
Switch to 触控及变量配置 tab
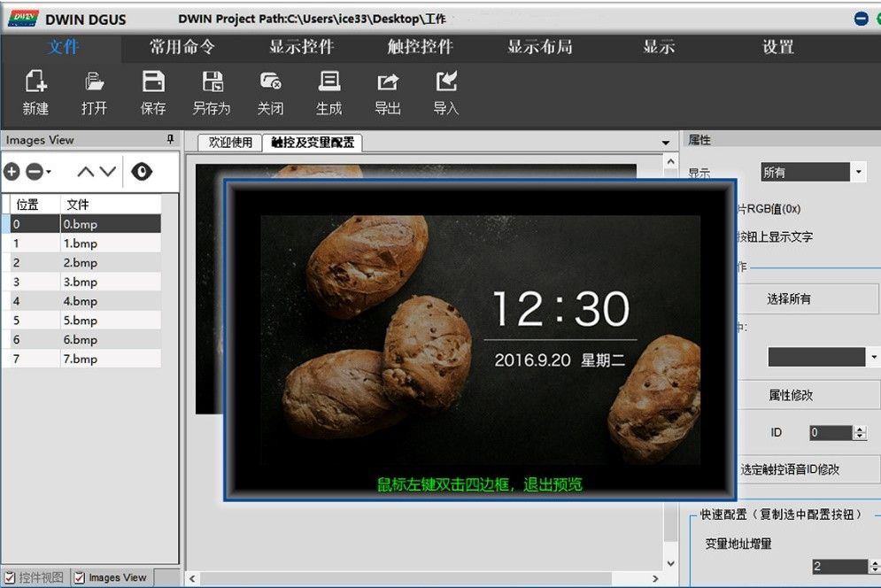click(x=313, y=143)
